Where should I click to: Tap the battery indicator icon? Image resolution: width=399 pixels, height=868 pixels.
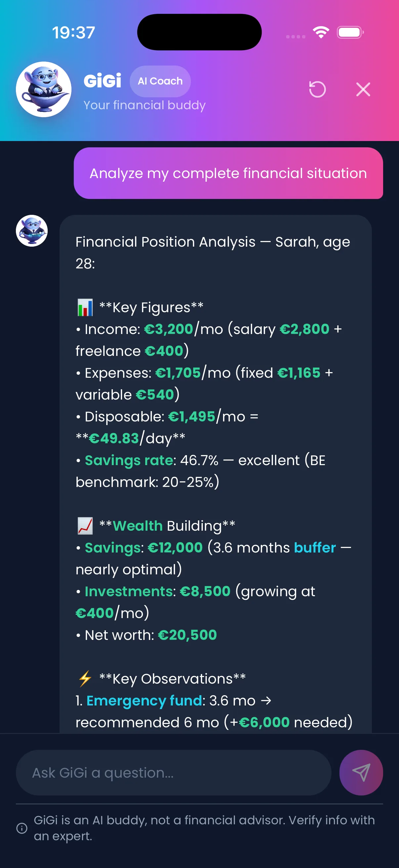coord(350,33)
